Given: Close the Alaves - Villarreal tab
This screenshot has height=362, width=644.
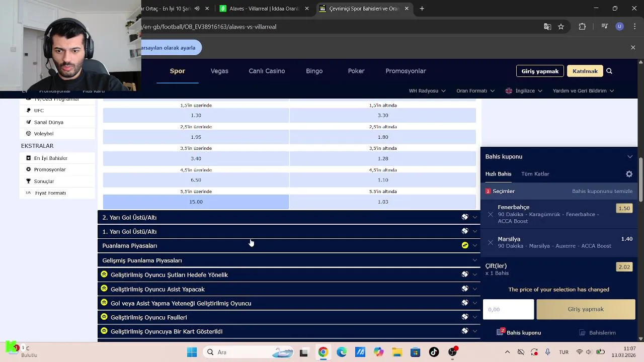Looking at the screenshot, I should click(x=307, y=9).
